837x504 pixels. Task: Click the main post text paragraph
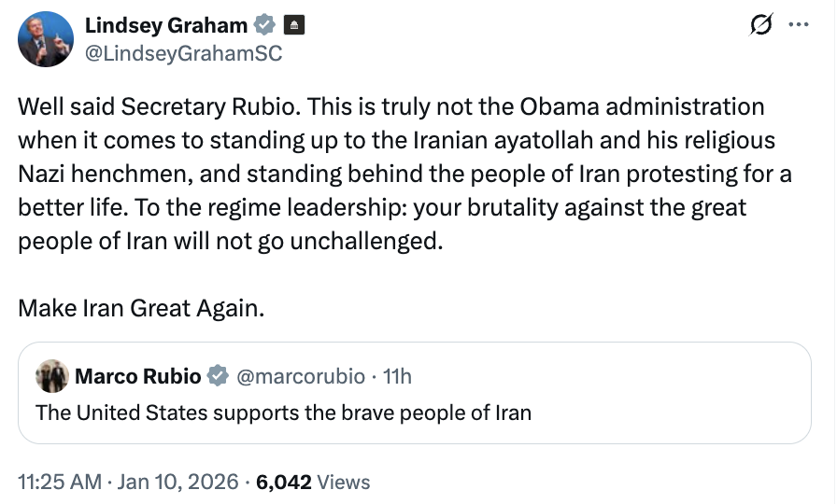392,175
